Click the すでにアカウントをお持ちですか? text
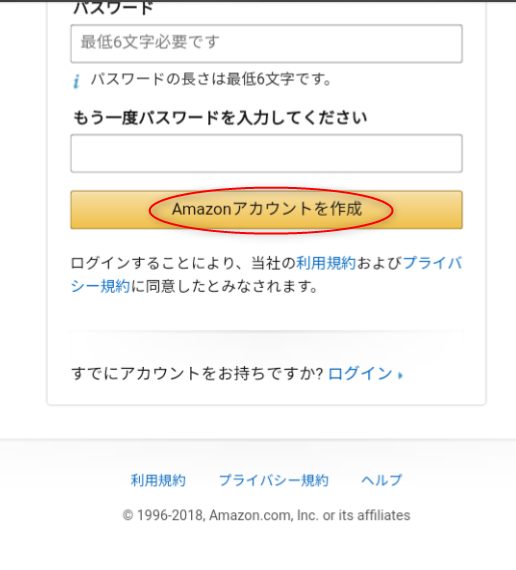 pos(197,373)
